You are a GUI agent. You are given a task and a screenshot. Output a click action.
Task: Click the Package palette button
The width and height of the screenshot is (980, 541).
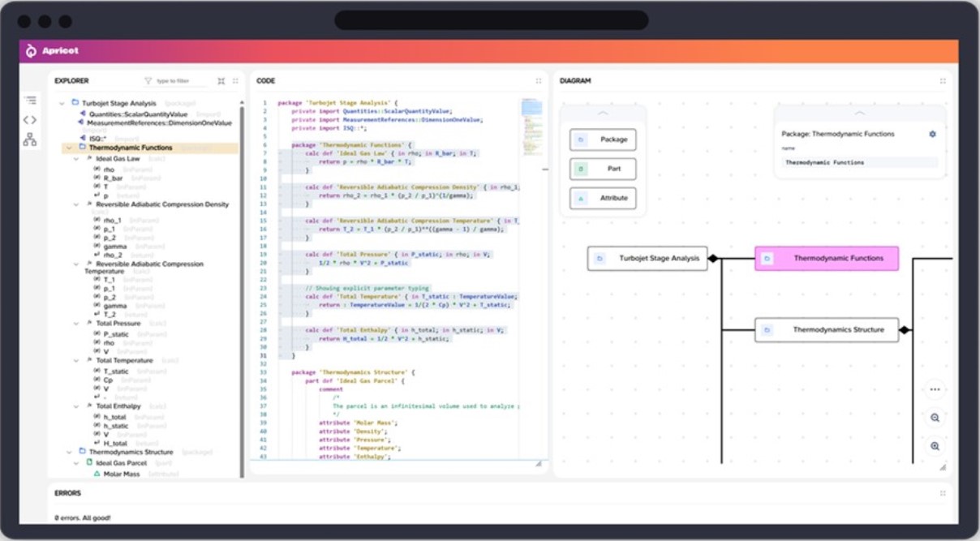click(x=603, y=140)
